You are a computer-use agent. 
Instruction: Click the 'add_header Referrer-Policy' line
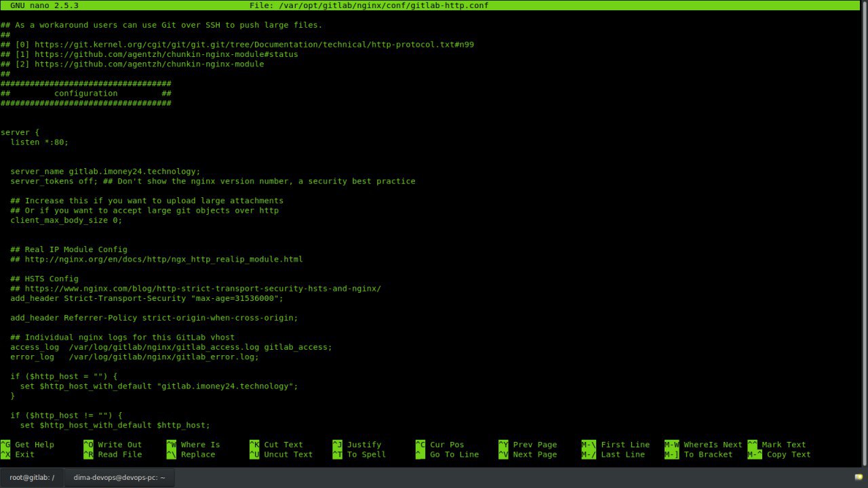coord(154,318)
